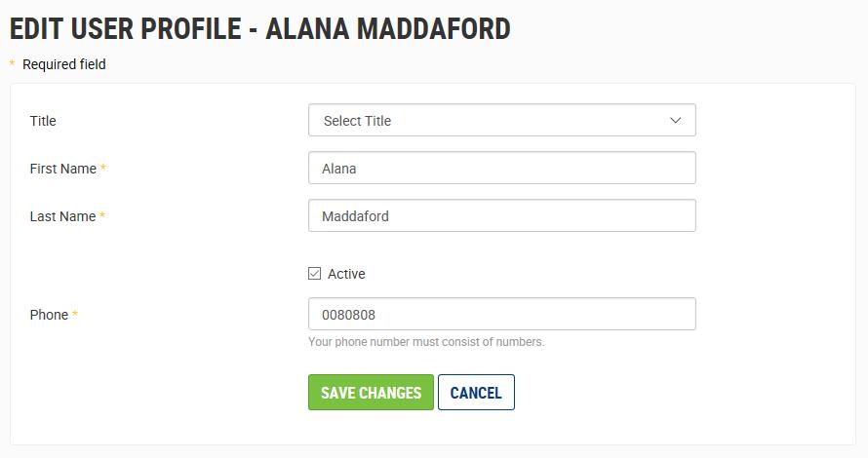This screenshot has width=868, height=458.
Task: Click the asterisk beside Last Name
Action: [x=102, y=216]
